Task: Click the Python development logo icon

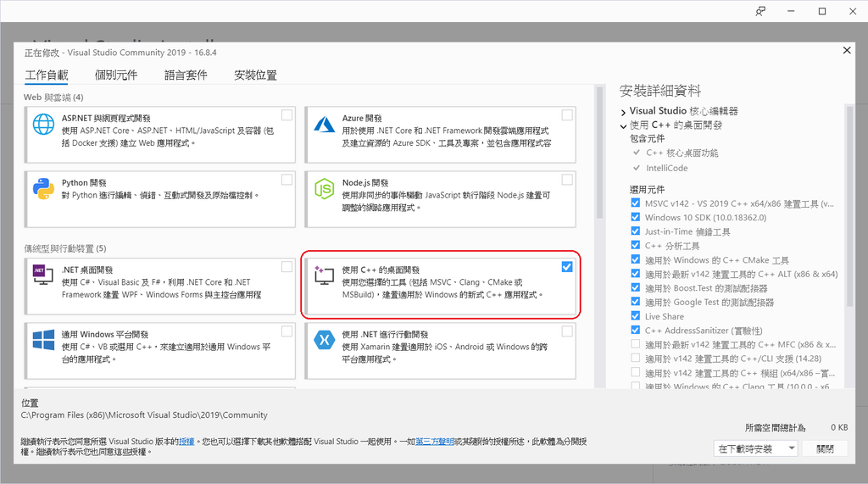Action: click(43, 189)
